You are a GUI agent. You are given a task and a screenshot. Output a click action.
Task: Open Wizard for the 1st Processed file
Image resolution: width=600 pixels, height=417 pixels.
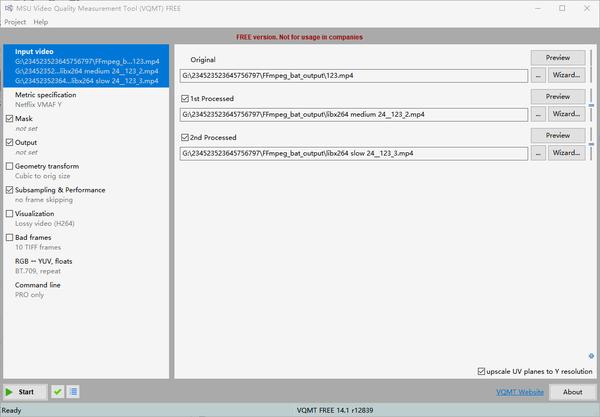click(566, 114)
